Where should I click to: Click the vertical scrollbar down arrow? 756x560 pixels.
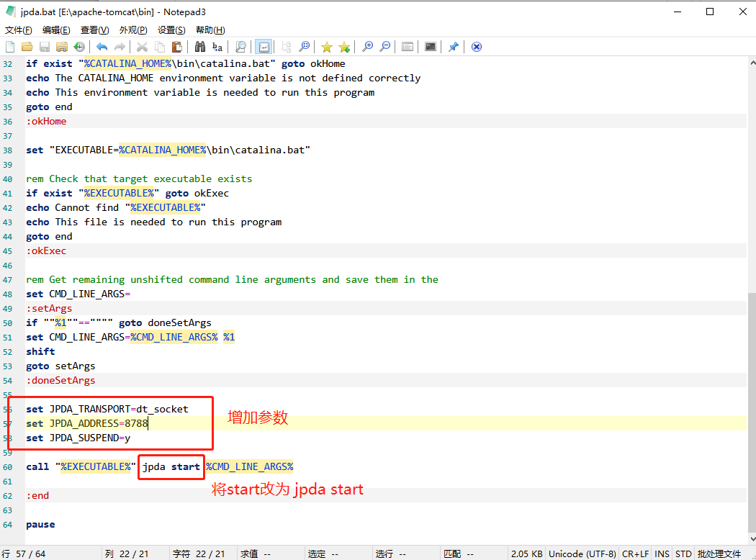(x=751, y=539)
